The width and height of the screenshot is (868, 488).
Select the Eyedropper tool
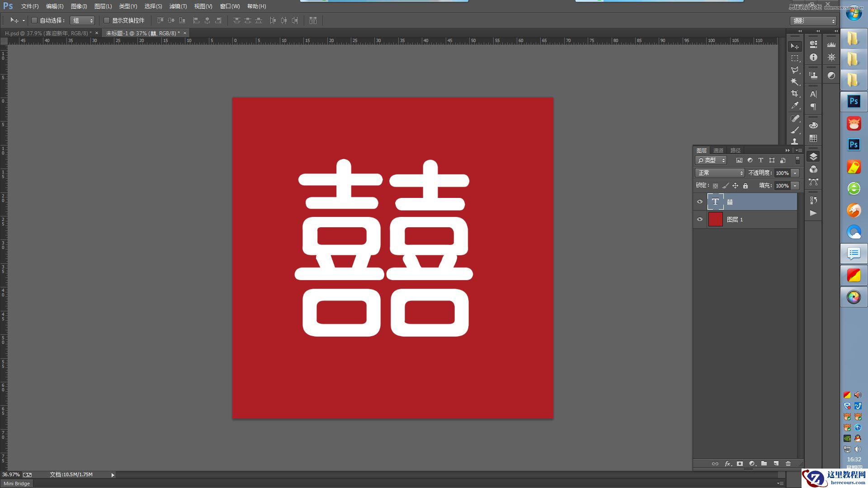[x=794, y=105]
